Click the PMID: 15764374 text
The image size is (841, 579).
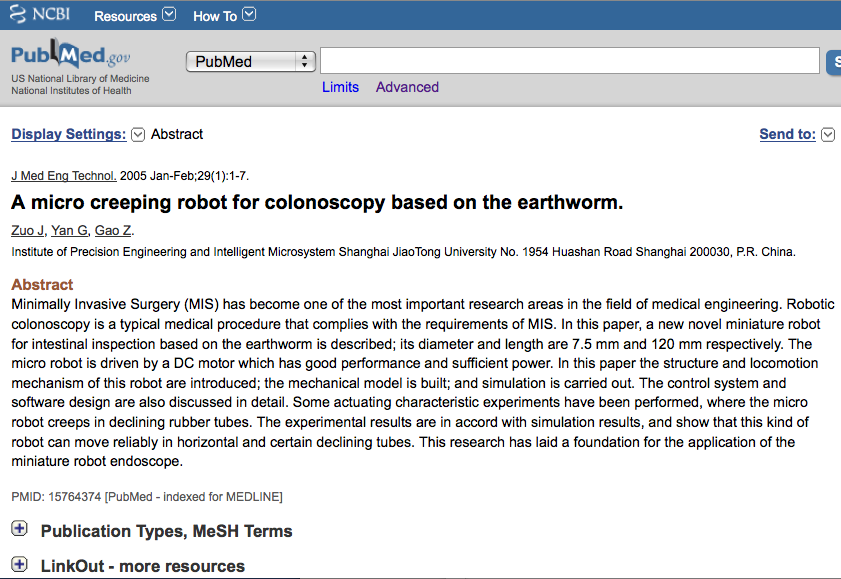click(x=56, y=497)
